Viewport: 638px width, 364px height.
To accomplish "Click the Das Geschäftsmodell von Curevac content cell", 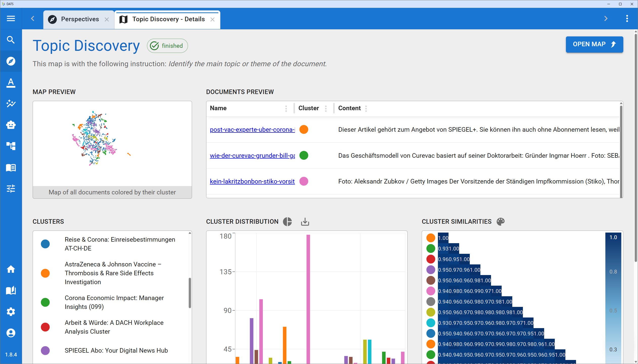I will point(479,156).
